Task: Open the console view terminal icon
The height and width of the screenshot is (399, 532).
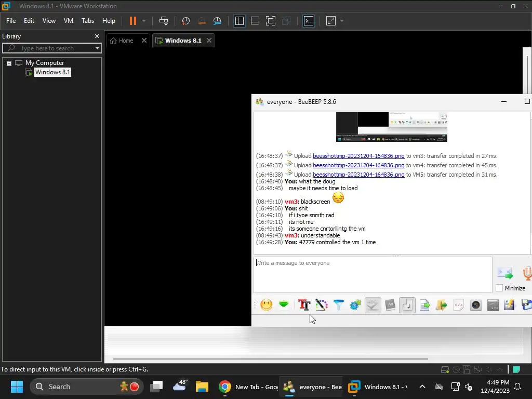Action: tap(309, 21)
